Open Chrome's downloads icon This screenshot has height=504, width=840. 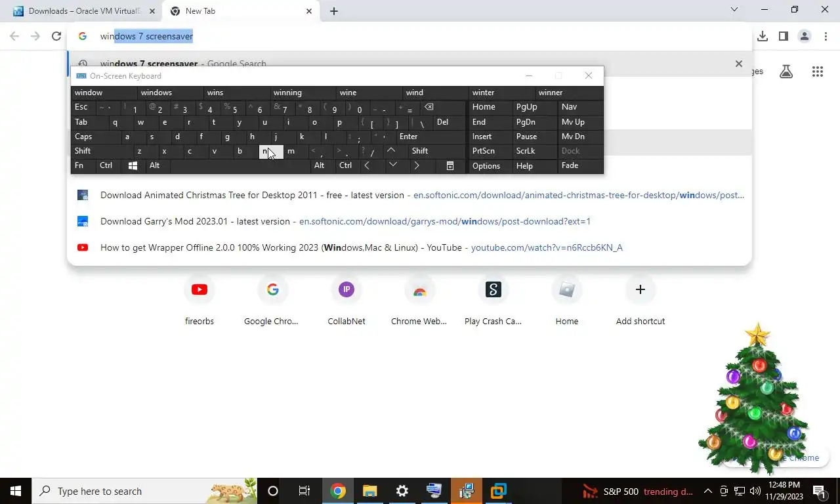click(763, 36)
